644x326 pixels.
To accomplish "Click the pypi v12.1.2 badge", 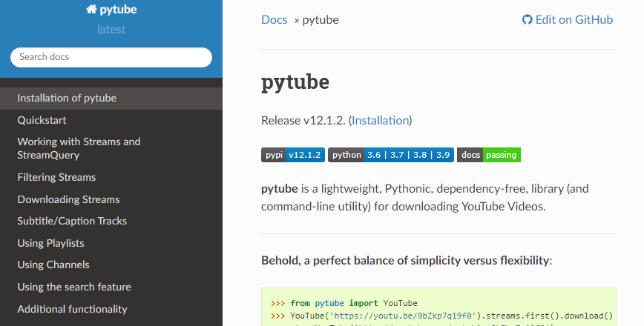I will point(293,155).
